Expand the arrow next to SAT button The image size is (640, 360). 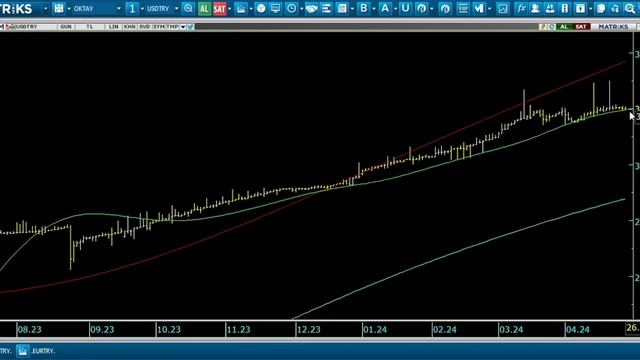(x=229, y=9)
